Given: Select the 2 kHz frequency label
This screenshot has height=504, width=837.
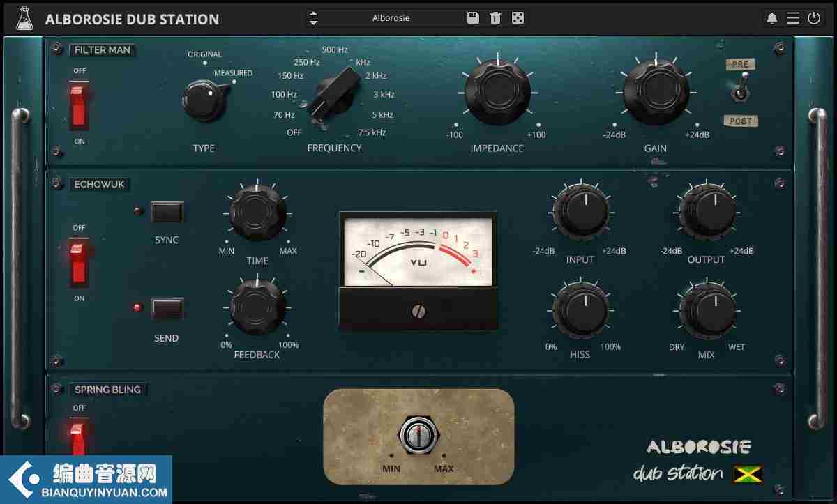Looking at the screenshot, I should click(x=375, y=76).
